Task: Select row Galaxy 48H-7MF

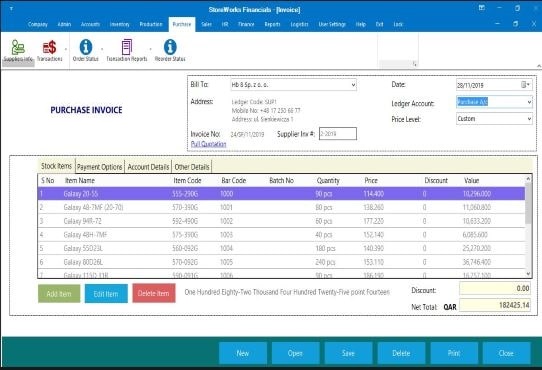Action: (281, 235)
